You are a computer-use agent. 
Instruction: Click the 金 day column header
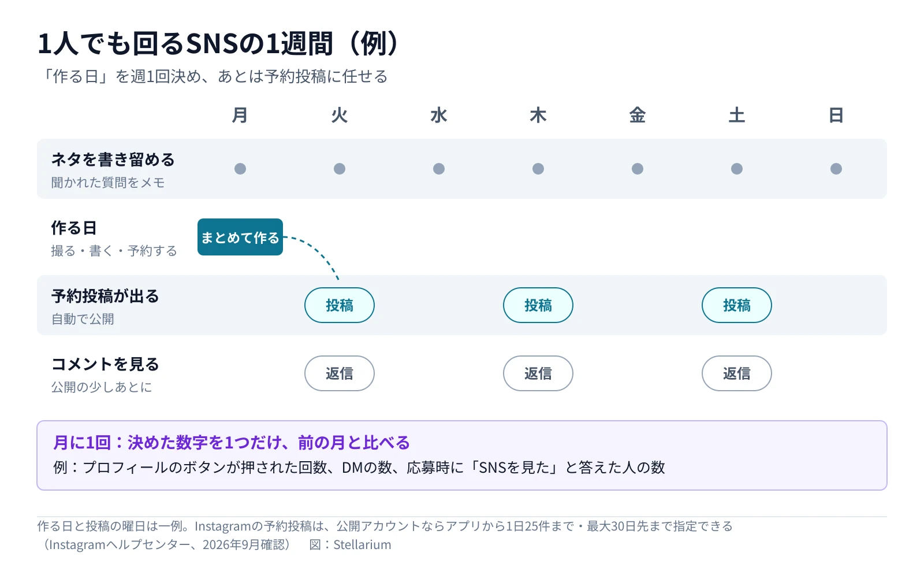(638, 116)
